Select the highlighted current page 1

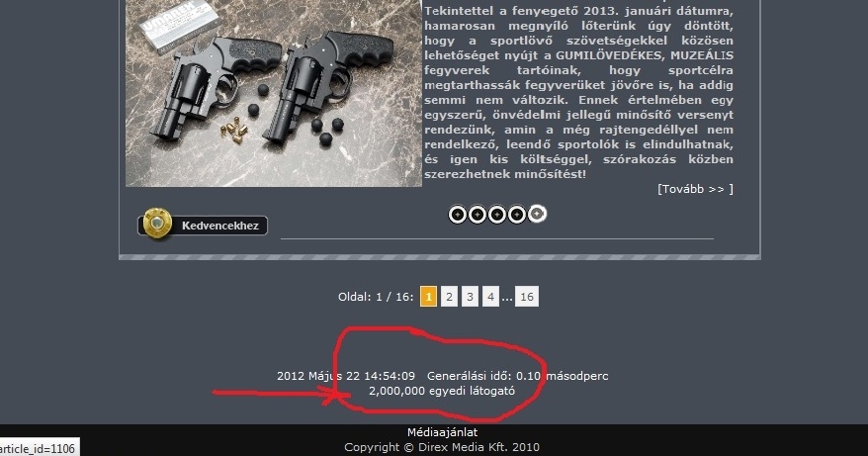click(428, 297)
